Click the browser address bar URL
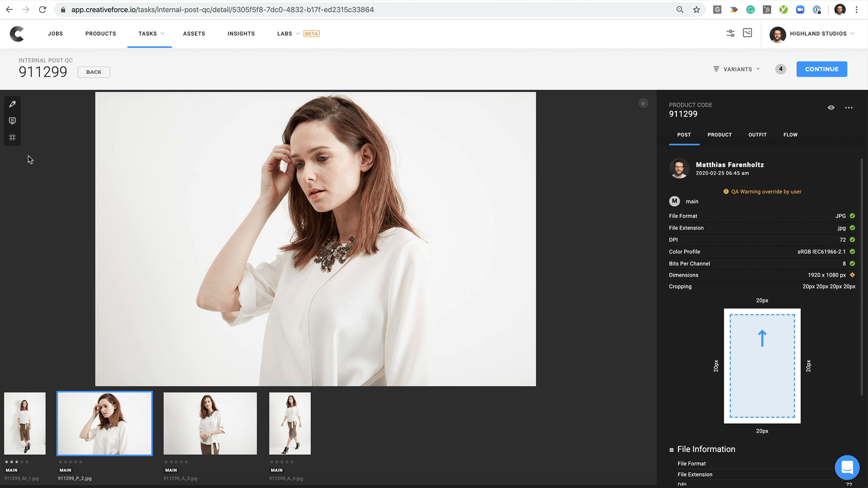The height and width of the screenshot is (488, 868). [x=223, y=9]
